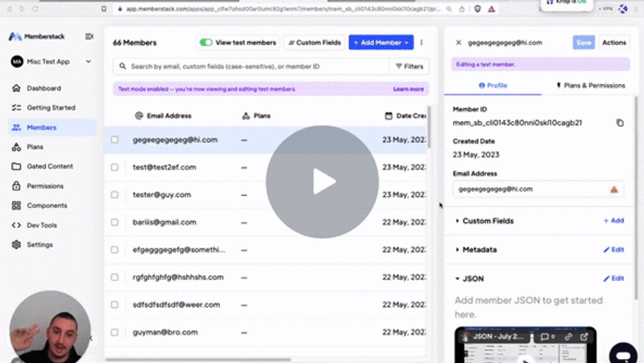Image resolution: width=644 pixels, height=363 pixels.
Task: Click the Brave shield icon
Action: click(477, 9)
